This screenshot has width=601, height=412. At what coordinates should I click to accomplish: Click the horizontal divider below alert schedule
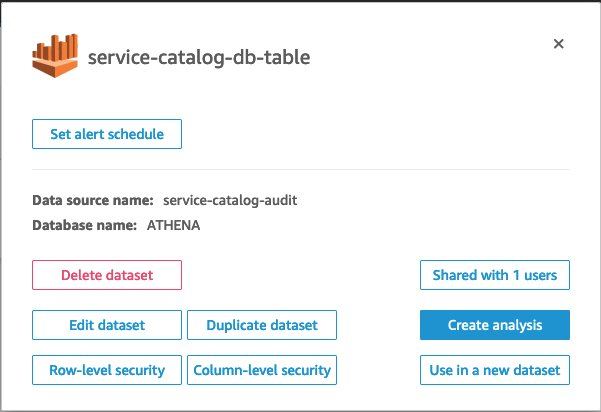tap(300, 169)
